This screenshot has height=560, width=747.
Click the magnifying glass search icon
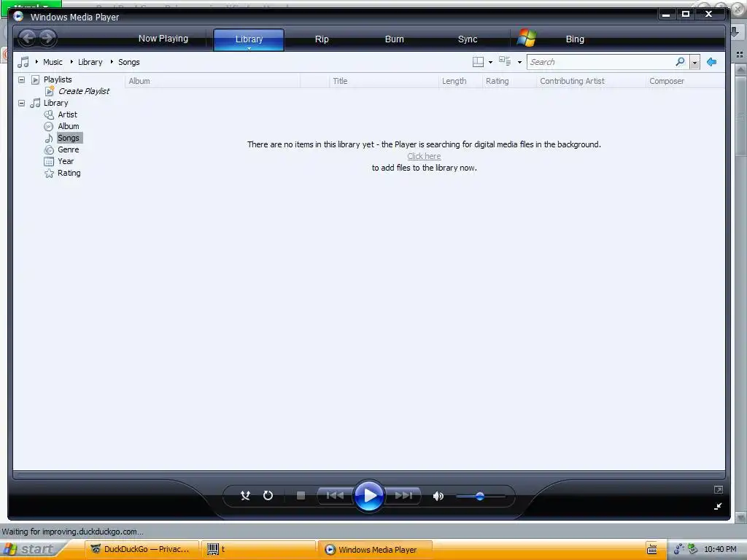coord(681,62)
